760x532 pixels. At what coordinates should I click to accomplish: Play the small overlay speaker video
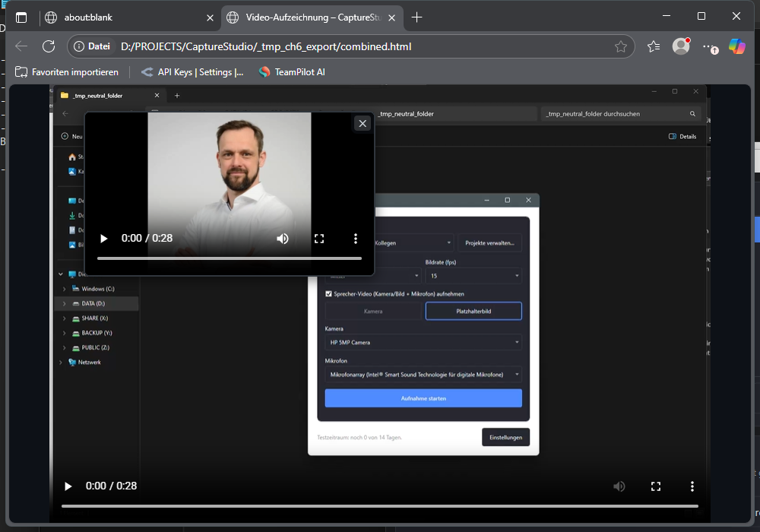click(x=103, y=239)
